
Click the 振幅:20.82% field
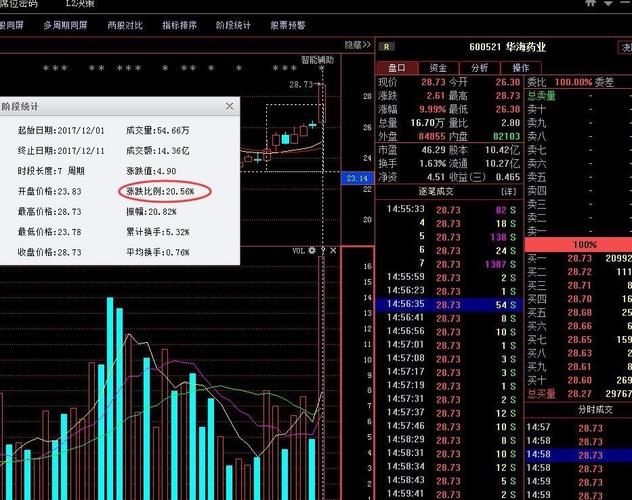(151, 212)
